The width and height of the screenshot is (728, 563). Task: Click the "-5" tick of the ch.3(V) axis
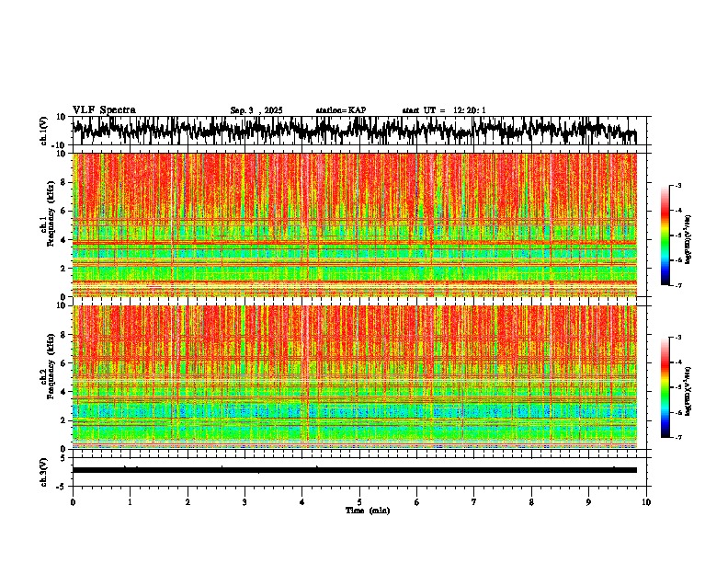click(x=63, y=487)
